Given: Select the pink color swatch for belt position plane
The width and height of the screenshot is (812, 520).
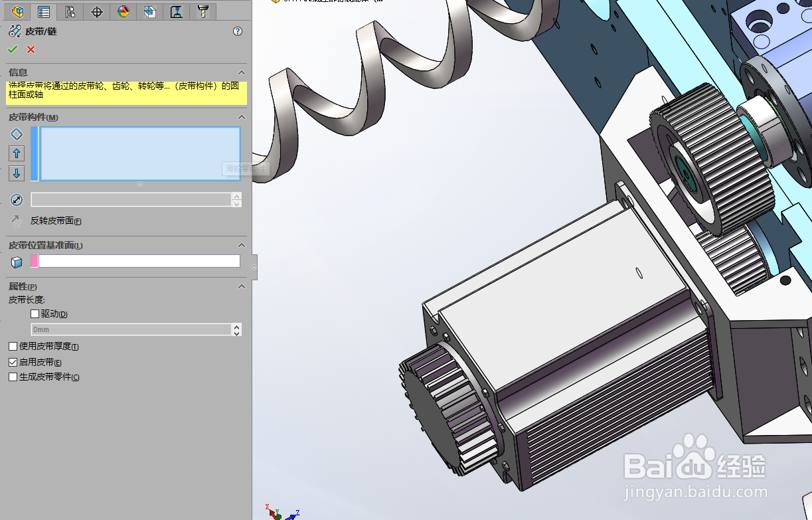Looking at the screenshot, I should tap(34, 260).
